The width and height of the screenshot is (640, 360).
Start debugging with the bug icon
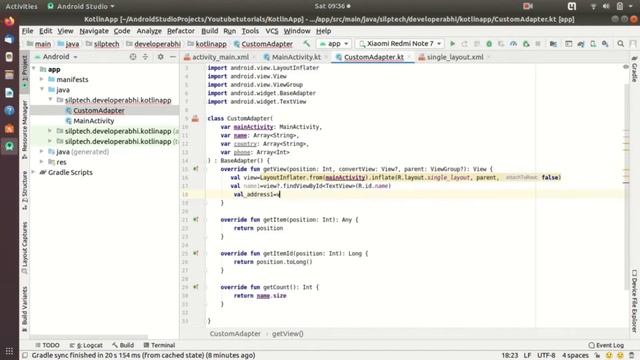point(489,43)
